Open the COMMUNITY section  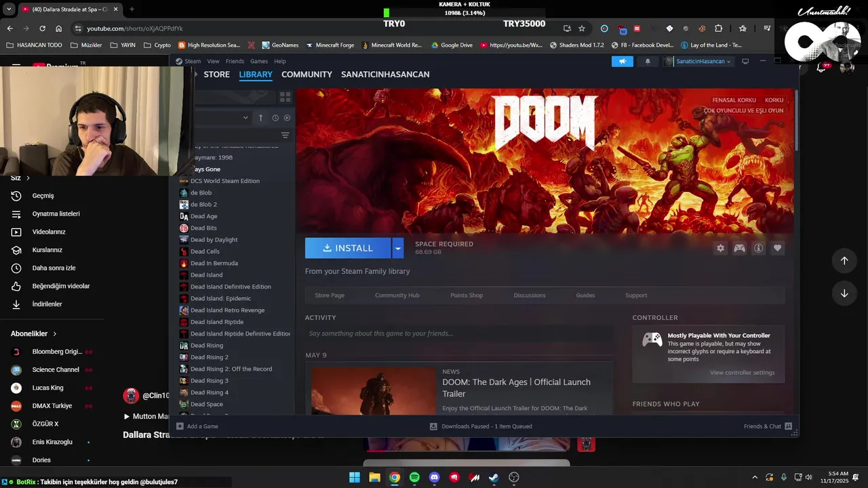point(307,75)
